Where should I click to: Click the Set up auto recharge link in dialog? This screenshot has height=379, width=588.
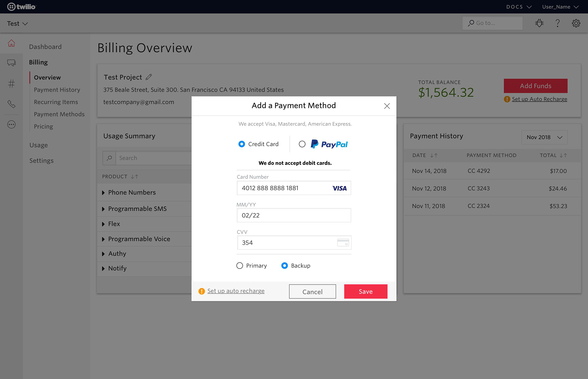tap(236, 291)
